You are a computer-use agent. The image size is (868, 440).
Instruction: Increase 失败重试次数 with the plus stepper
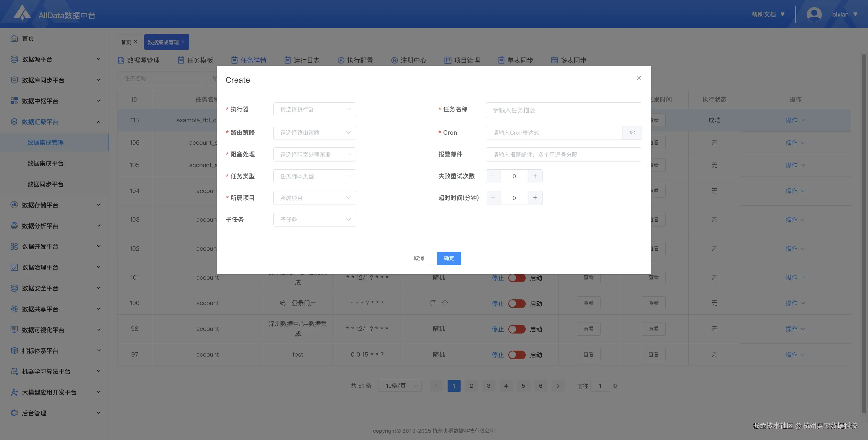[x=535, y=176]
